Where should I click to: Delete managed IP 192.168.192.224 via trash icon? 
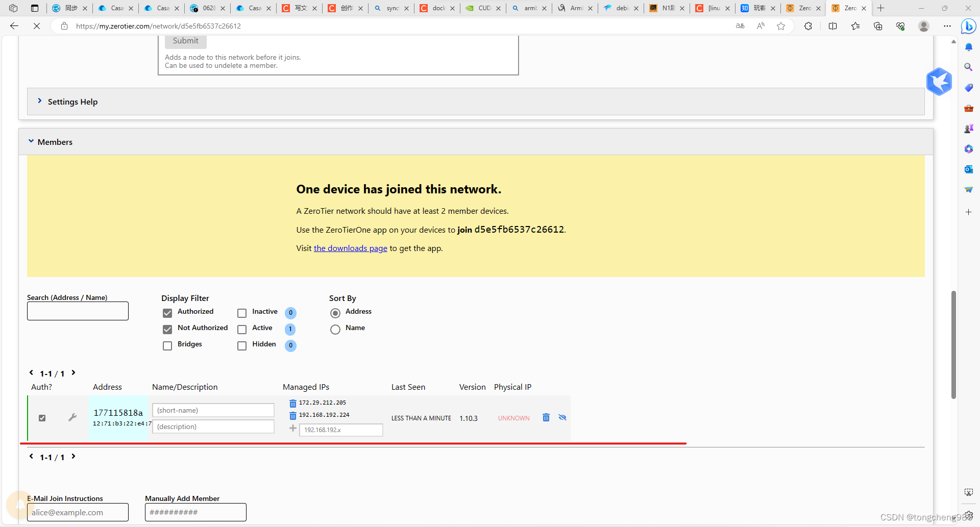293,415
